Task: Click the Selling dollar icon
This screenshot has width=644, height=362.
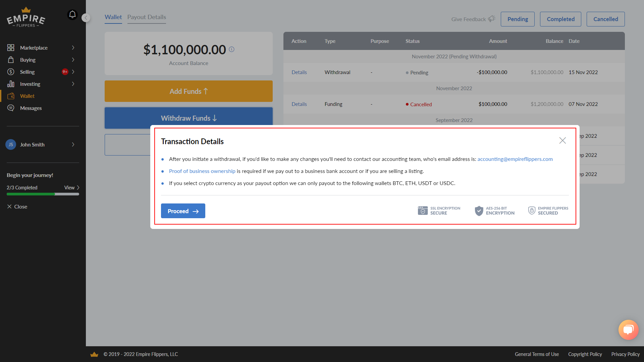Action: point(11,72)
